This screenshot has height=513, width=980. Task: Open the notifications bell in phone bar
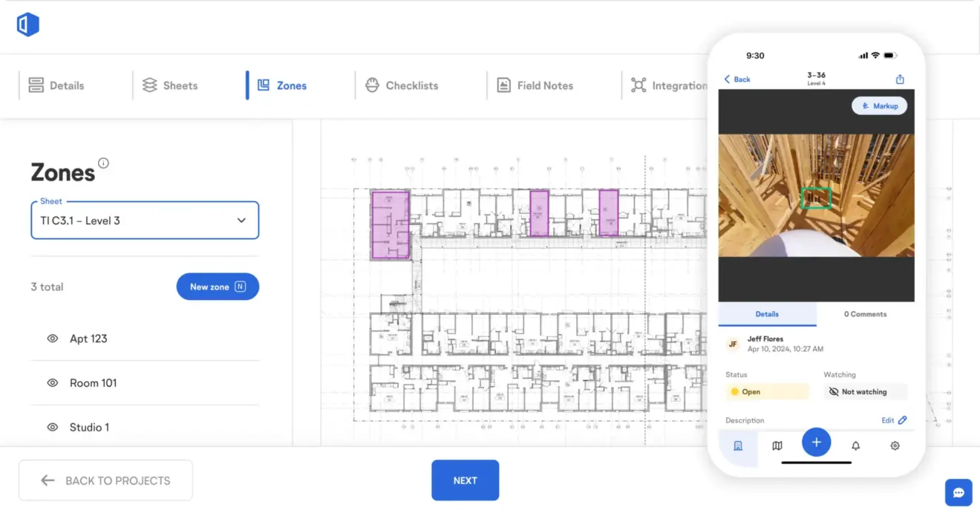[855, 445]
